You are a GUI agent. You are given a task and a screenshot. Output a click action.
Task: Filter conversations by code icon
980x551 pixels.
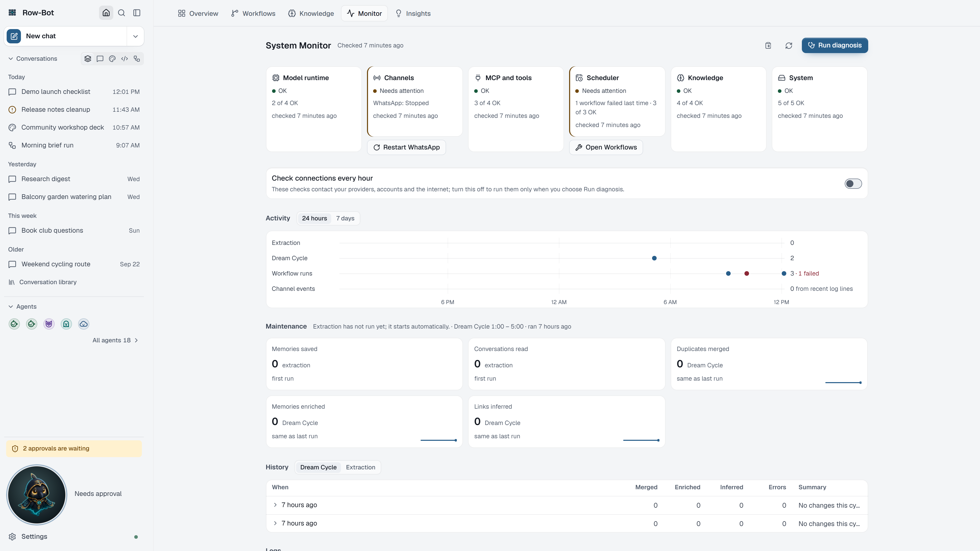tap(124, 59)
